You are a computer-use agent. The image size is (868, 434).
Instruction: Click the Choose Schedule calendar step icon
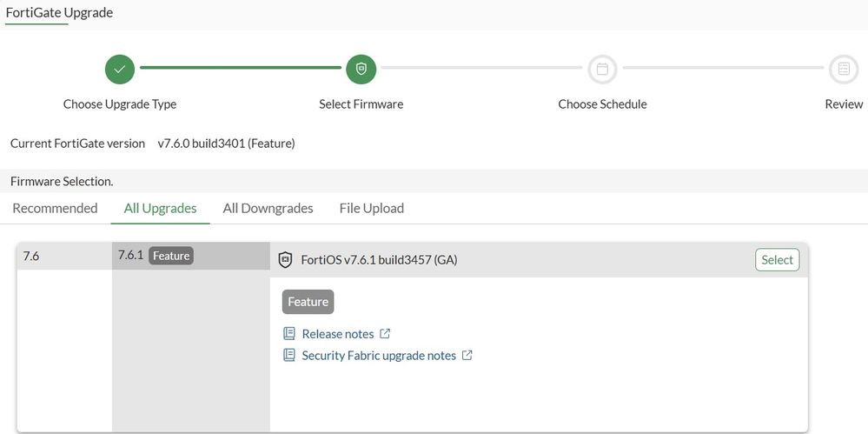pyautogui.click(x=602, y=69)
